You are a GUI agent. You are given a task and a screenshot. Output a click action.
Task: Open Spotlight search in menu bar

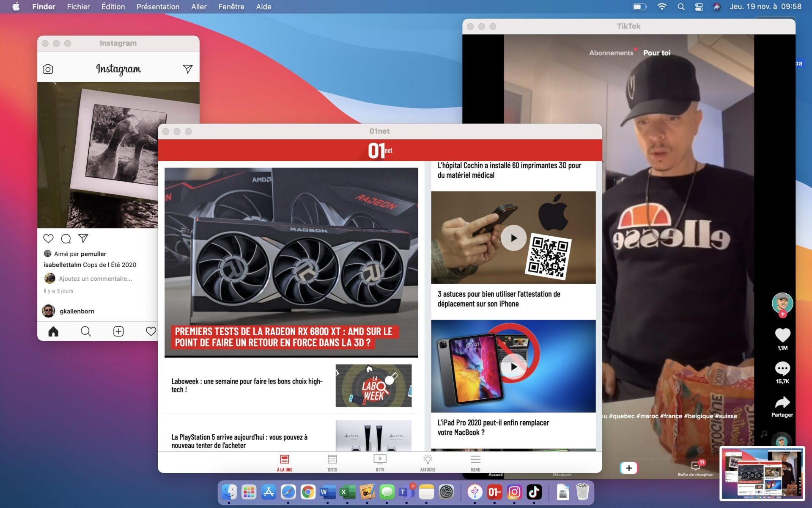[681, 7]
